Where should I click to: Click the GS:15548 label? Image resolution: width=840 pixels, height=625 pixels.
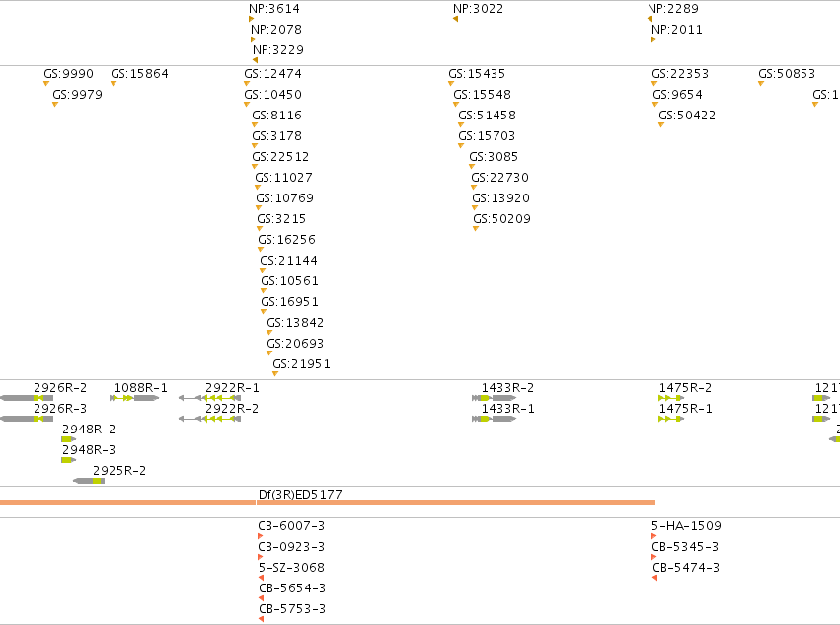click(483, 95)
